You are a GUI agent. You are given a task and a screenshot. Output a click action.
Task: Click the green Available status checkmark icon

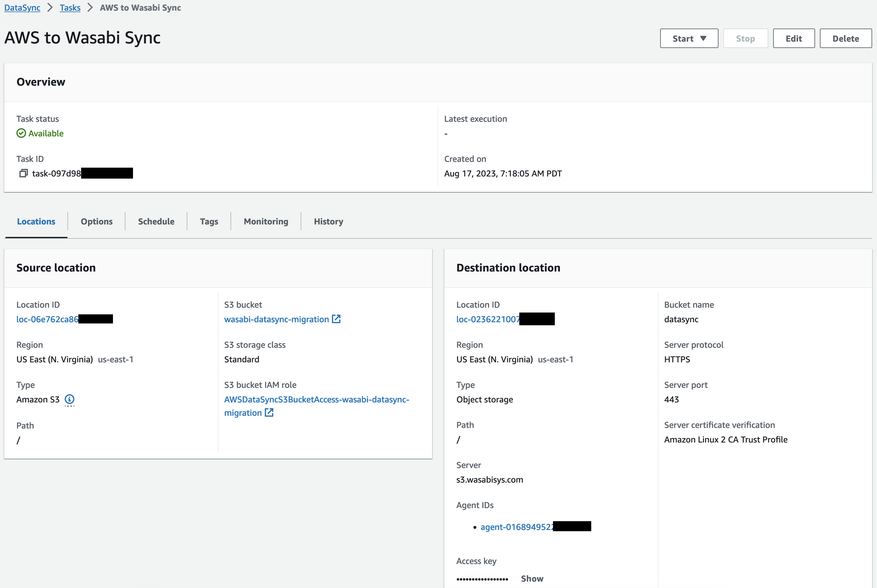coord(21,134)
